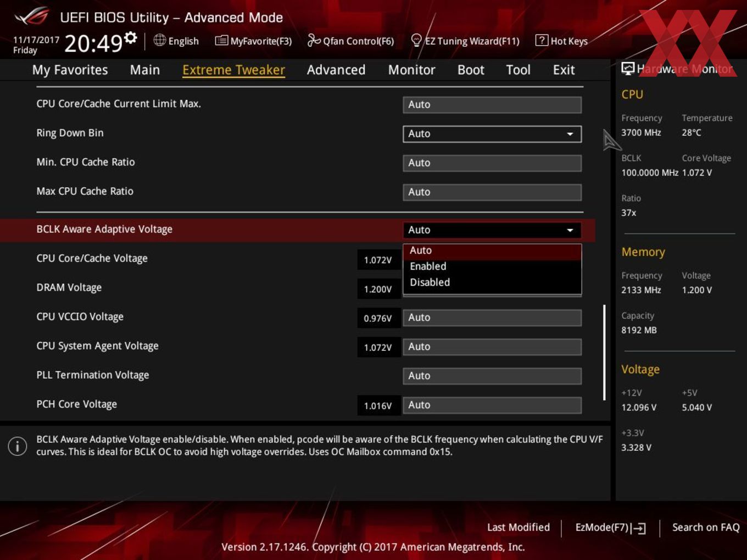Screen dimensions: 747x560
Task: Click the Min. CPU Cache Ratio field
Action: point(492,163)
